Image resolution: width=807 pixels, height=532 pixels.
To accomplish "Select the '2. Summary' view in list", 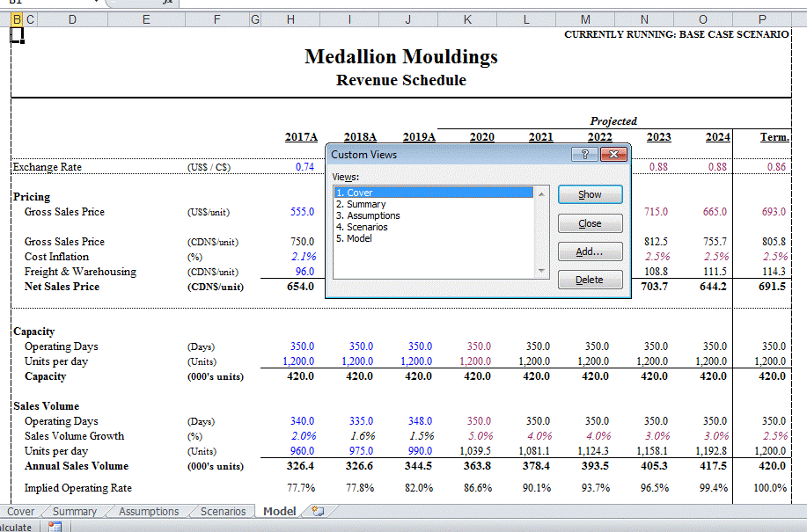I will tap(363, 203).
